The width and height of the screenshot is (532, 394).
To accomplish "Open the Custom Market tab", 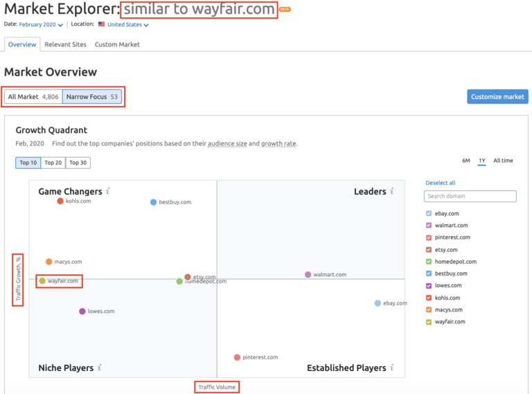I will coord(117,44).
